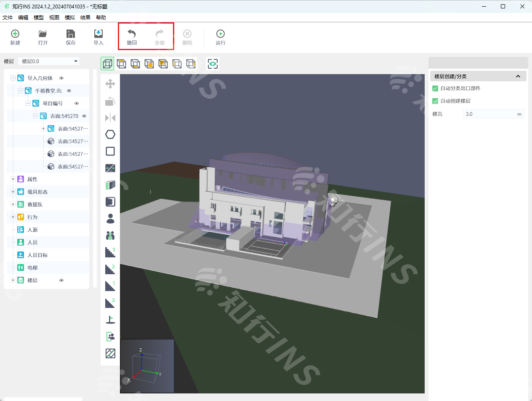This screenshot has width=532, height=401.
Task: Switch to the top-face cube view
Action: coord(121,64)
